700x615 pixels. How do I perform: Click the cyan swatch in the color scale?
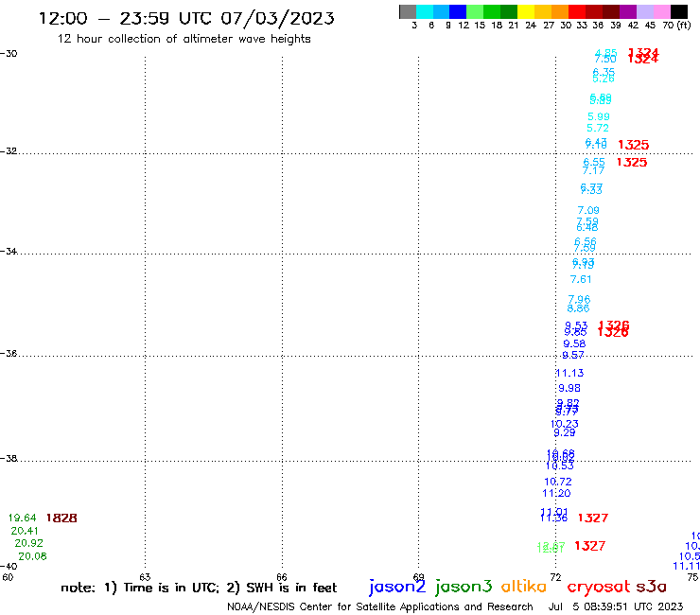[x=425, y=11]
